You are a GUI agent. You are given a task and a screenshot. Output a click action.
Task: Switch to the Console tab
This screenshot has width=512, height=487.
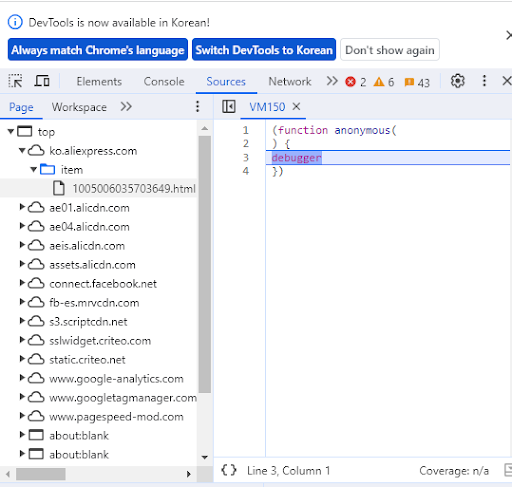click(x=164, y=82)
